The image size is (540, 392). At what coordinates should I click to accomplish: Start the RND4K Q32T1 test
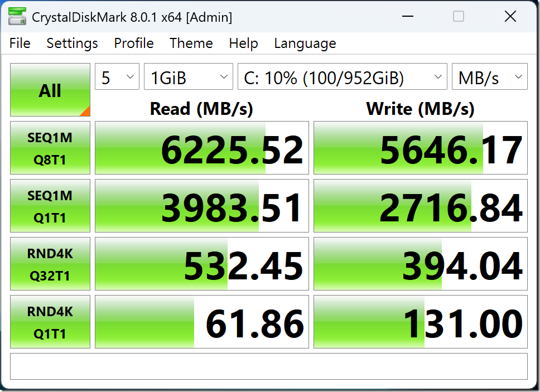50,264
